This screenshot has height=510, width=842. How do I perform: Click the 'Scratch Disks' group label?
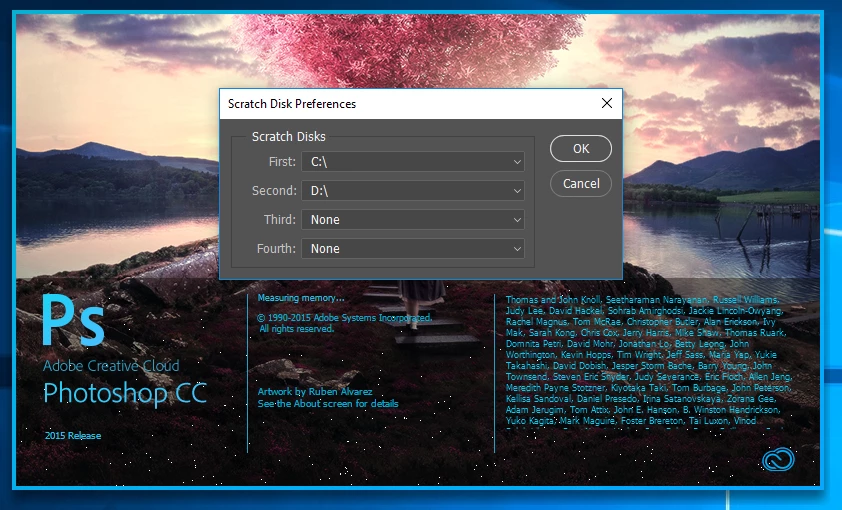(x=288, y=137)
